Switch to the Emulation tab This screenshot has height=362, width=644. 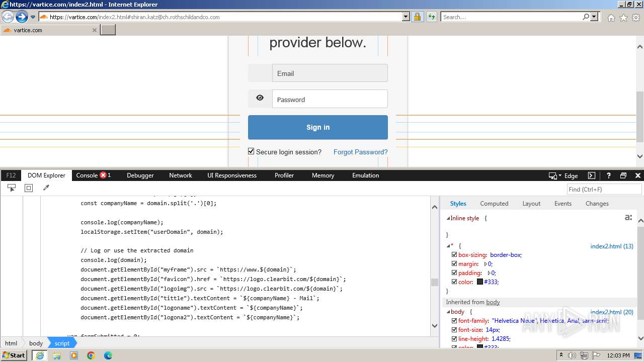point(366,175)
